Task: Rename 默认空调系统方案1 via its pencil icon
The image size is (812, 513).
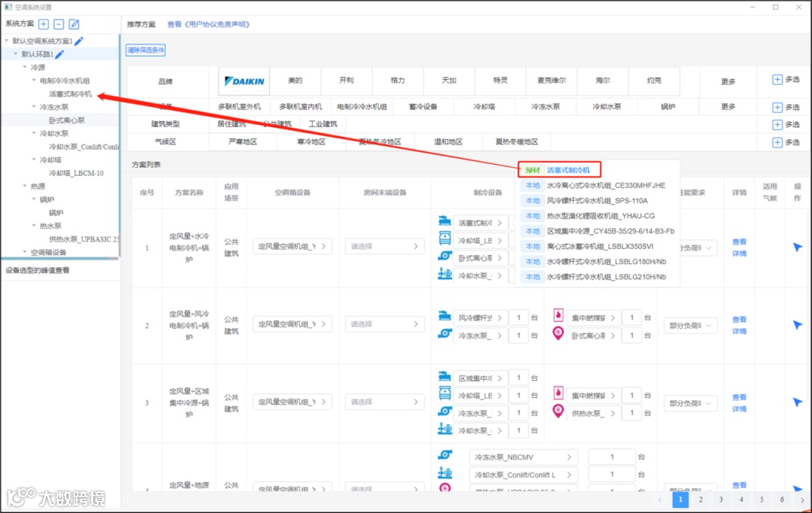Action: pos(79,41)
